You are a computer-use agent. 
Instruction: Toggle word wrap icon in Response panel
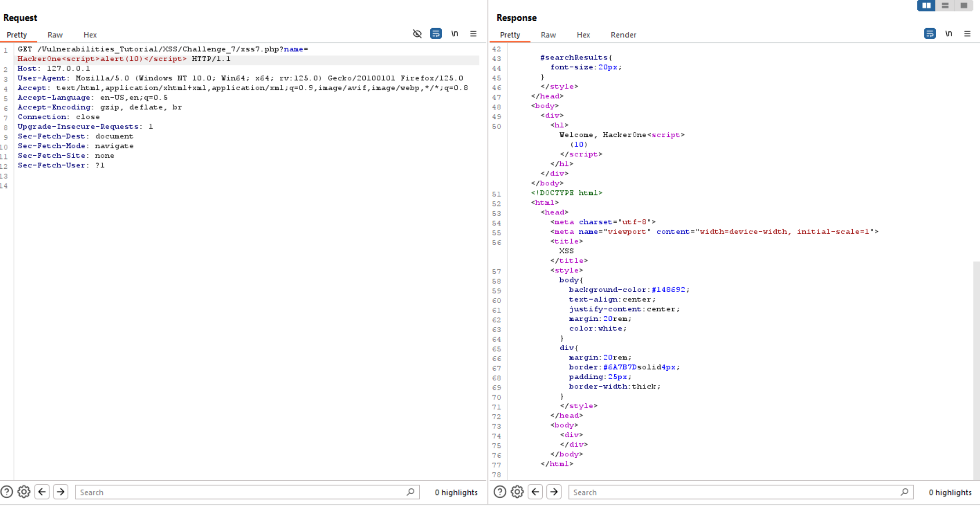(930, 34)
